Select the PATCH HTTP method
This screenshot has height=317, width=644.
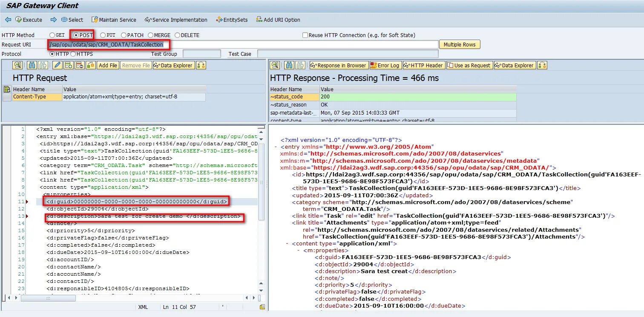tap(124, 35)
